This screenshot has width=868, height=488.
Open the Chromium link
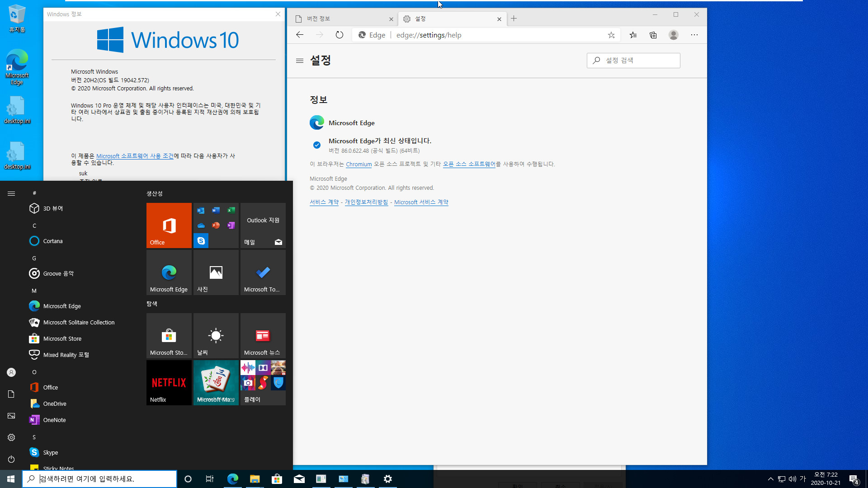click(x=359, y=164)
